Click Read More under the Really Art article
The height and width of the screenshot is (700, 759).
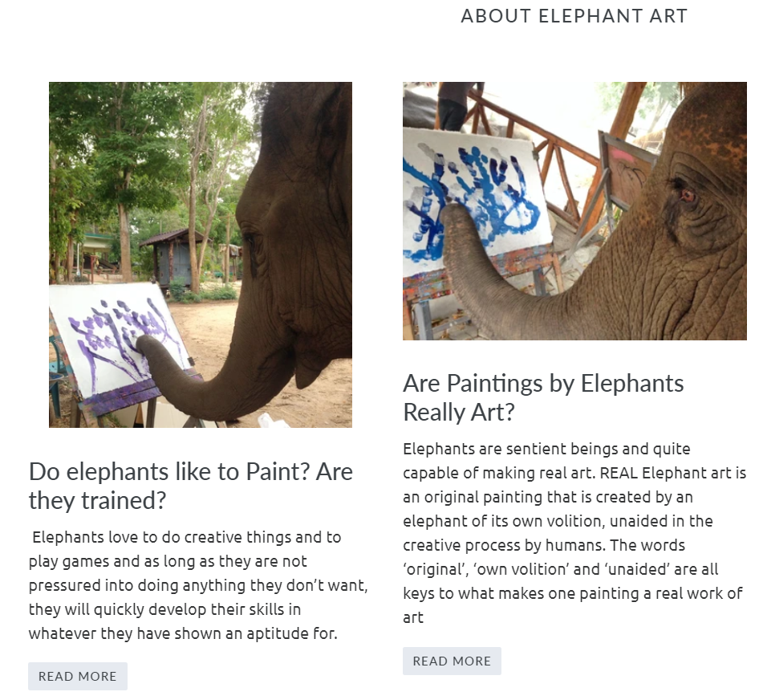(x=452, y=661)
